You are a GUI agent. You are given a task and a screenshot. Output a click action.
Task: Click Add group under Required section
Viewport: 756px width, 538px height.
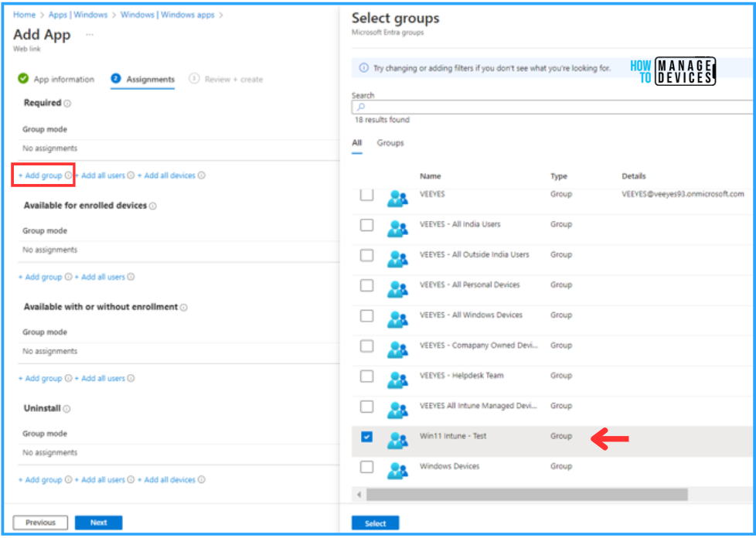(x=40, y=175)
